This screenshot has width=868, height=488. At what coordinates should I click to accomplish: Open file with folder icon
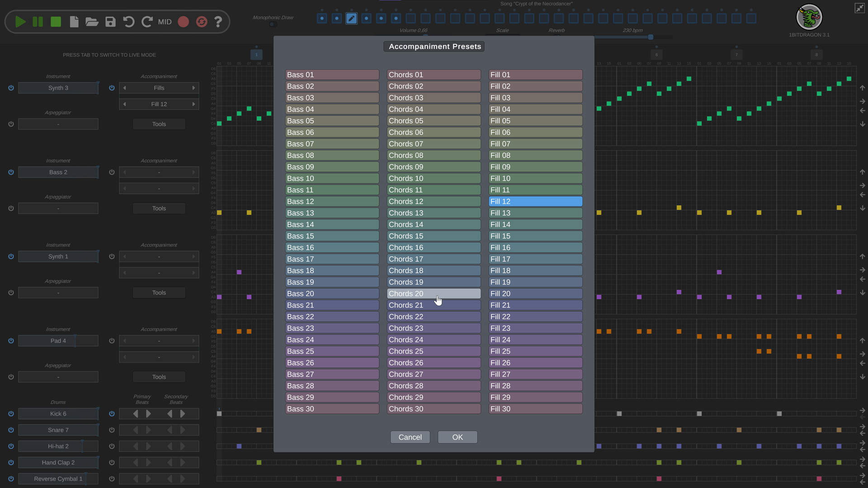(92, 22)
